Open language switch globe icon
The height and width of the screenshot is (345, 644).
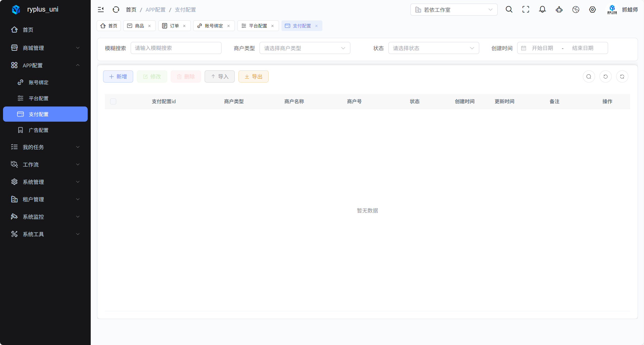(x=576, y=10)
